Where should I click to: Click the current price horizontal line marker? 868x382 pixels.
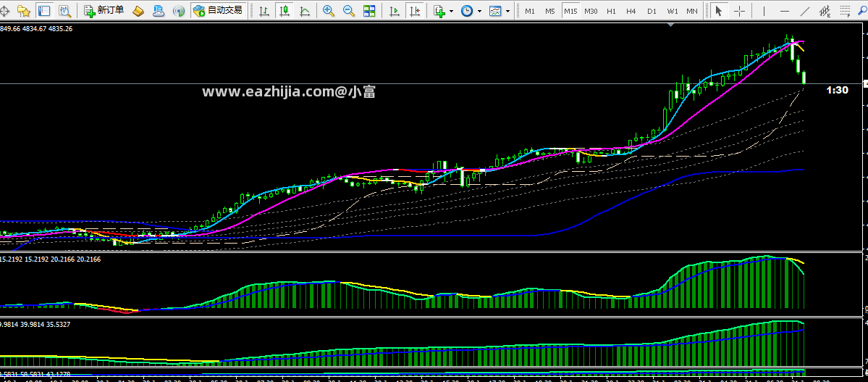click(866, 83)
